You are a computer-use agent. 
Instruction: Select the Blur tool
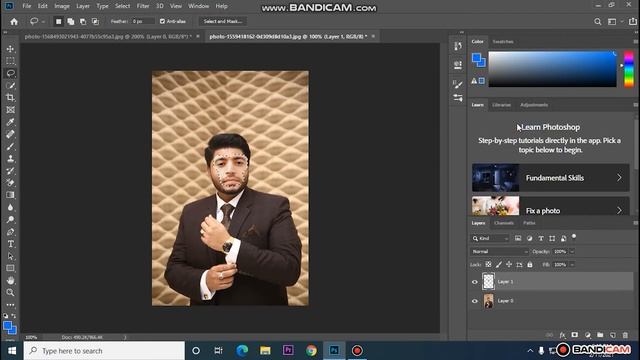(11, 207)
